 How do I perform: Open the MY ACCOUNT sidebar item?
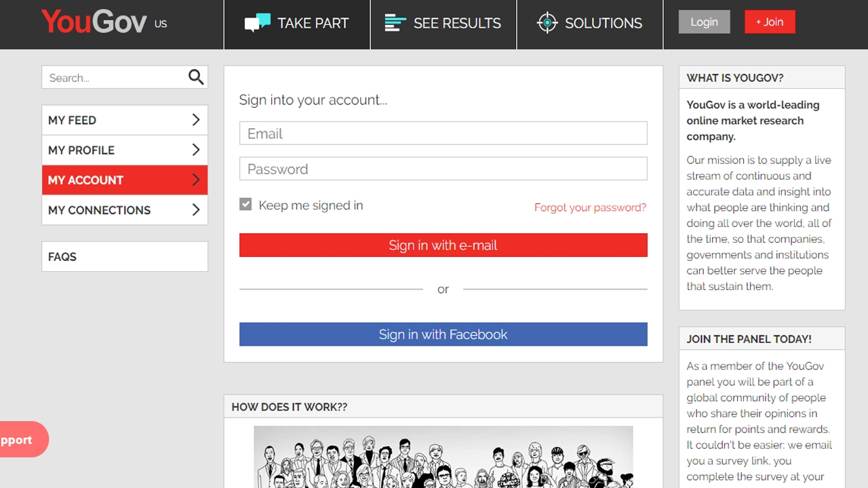tap(125, 180)
